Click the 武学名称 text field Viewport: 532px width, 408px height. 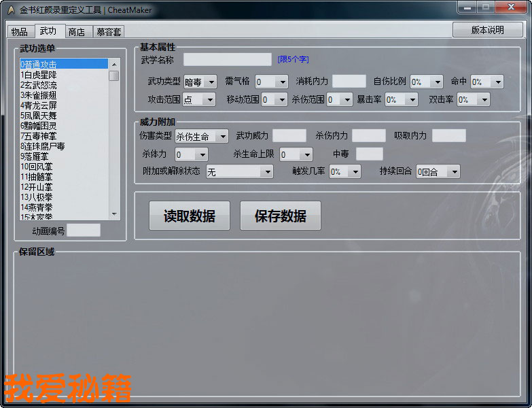(x=227, y=60)
